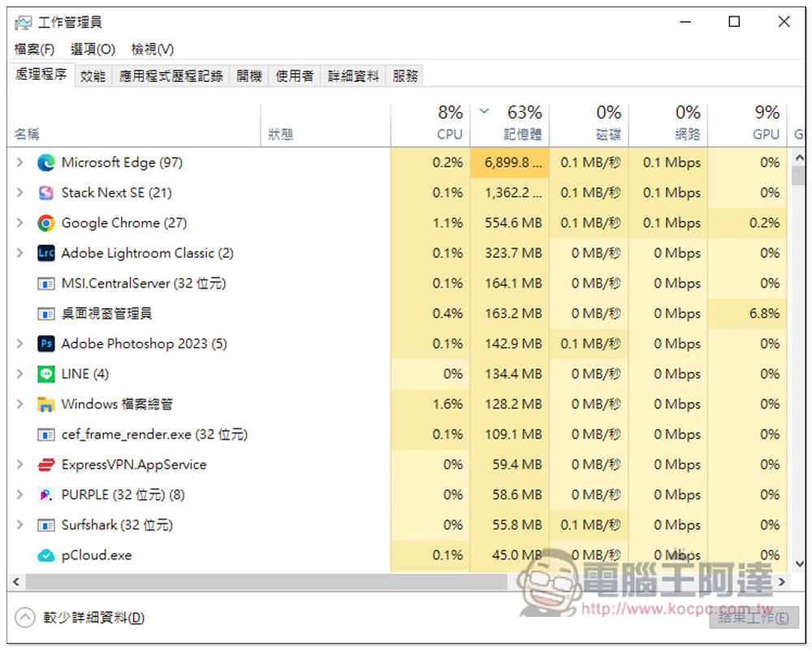Switch to the 效能 tab
Screen dimensions: 812x651
click(x=93, y=76)
